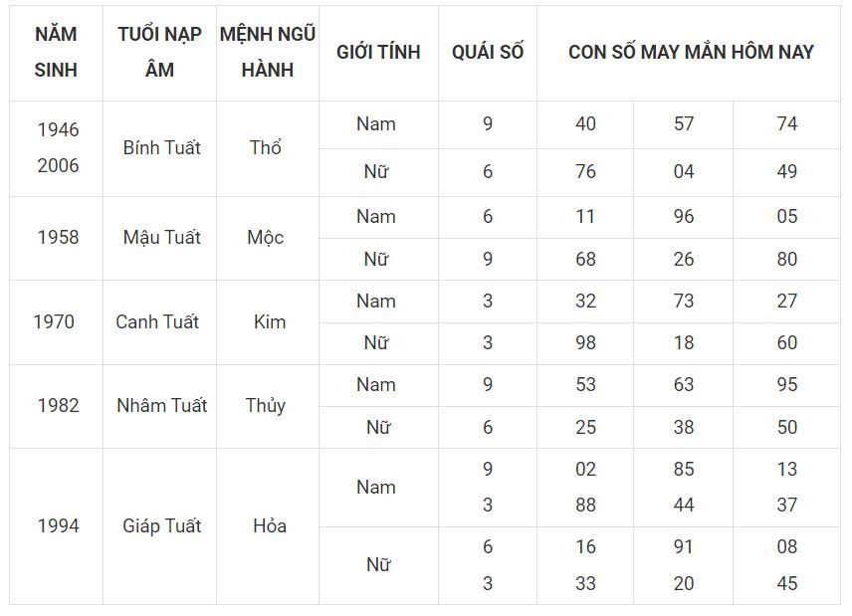This screenshot has height=616, width=852.
Task: Select the Thủy element cell
Action: 266,406
